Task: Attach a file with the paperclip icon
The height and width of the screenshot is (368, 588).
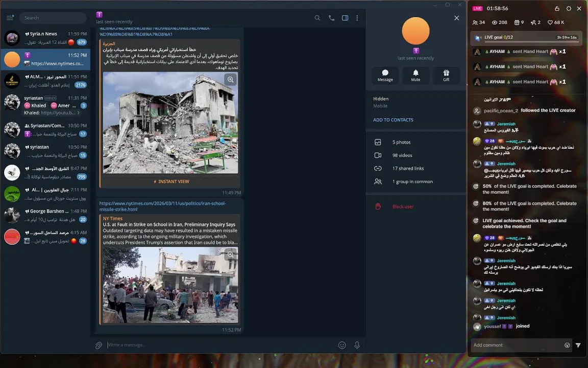Action: coord(98,345)
